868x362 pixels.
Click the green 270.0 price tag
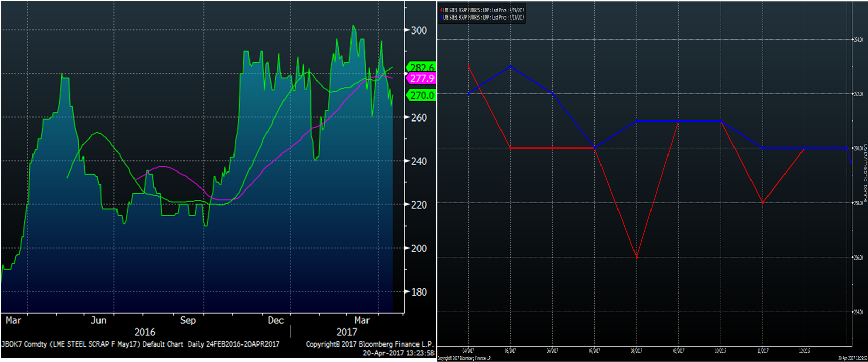click(422, 95)
